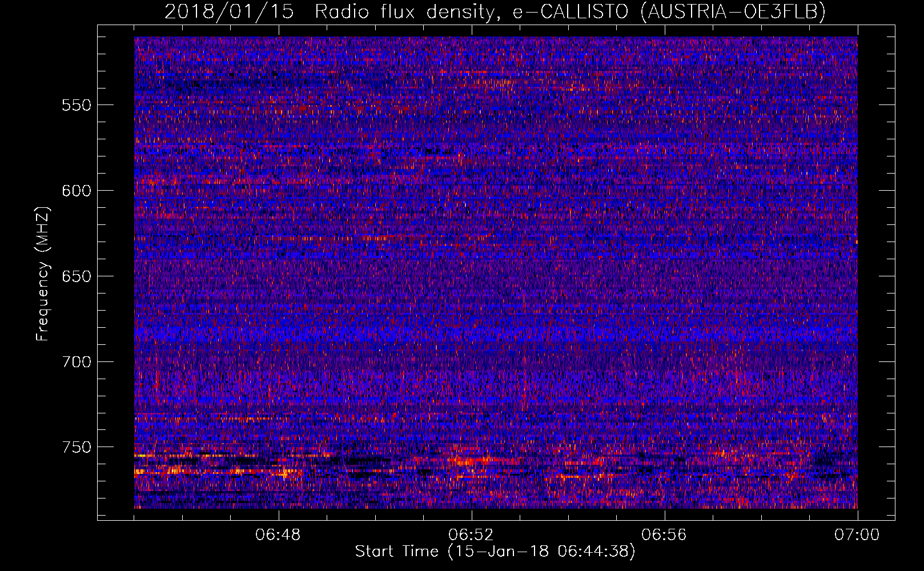Click the station name '(AUSTRIA-OE3FLB)'
This screenshot has width=924, height=571.
733,12
